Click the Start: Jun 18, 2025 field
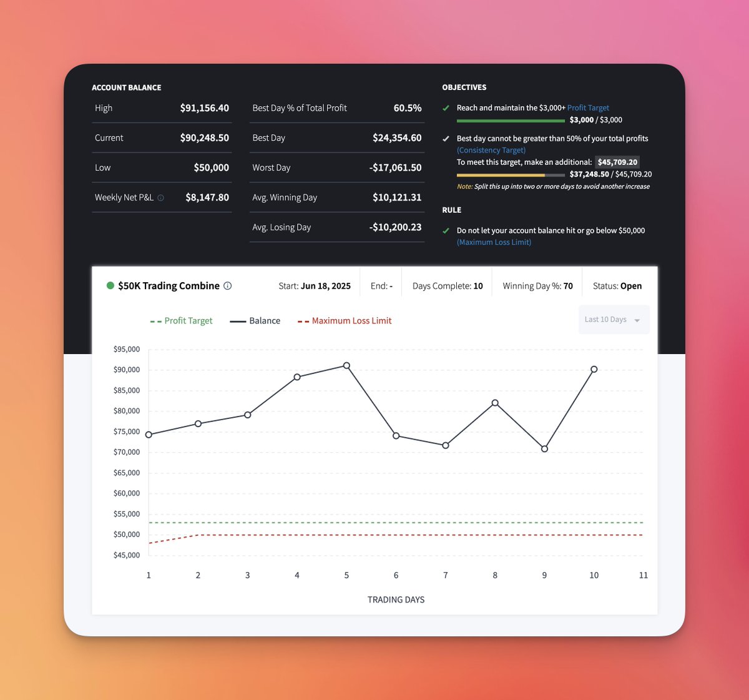This screenshot has height=700, width=749. [315, 286]
